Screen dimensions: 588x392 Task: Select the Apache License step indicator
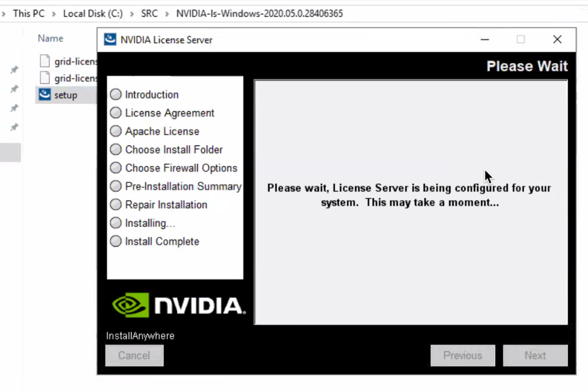pos(116,132)
